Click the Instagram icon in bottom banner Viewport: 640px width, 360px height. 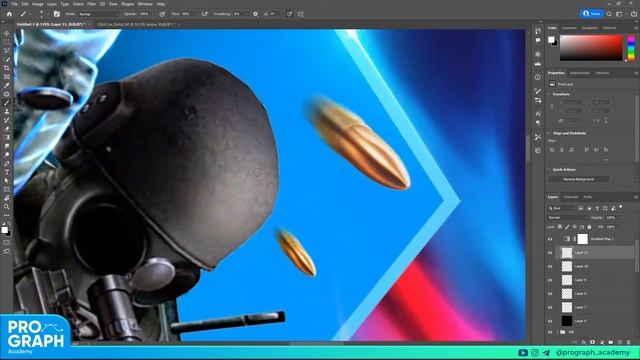click(x=535, y=353)
